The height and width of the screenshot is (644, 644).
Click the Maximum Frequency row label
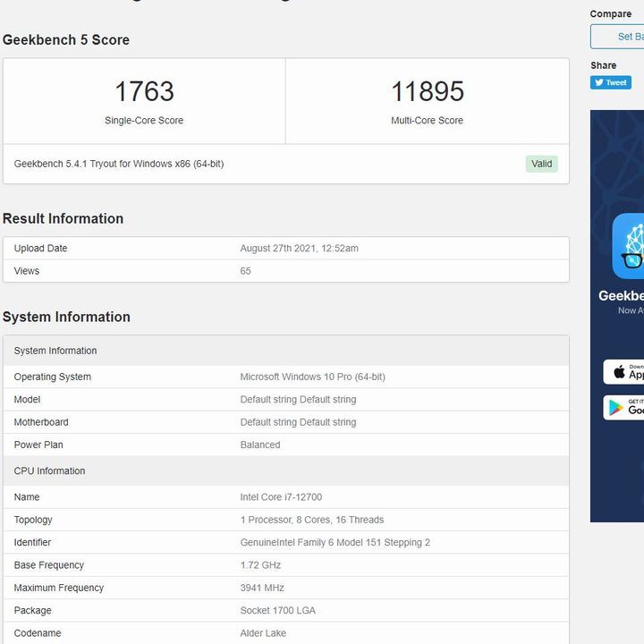(x=59, y=588)
